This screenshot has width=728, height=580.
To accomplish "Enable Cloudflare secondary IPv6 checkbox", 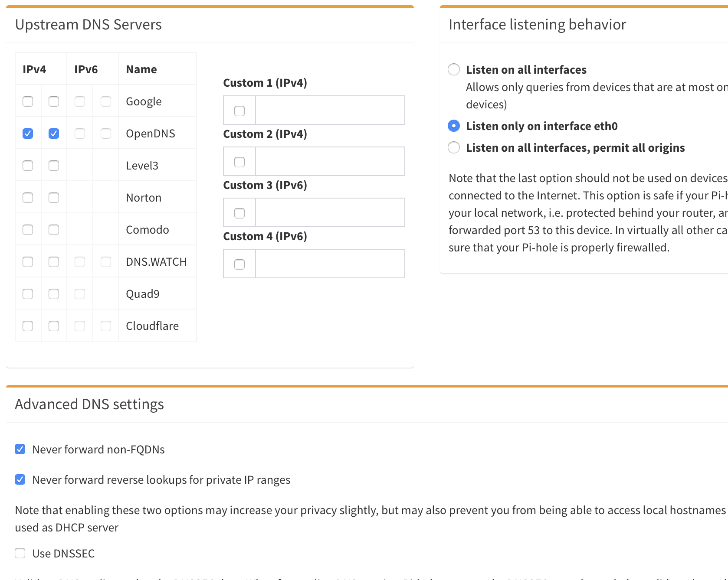I will 106,326.
